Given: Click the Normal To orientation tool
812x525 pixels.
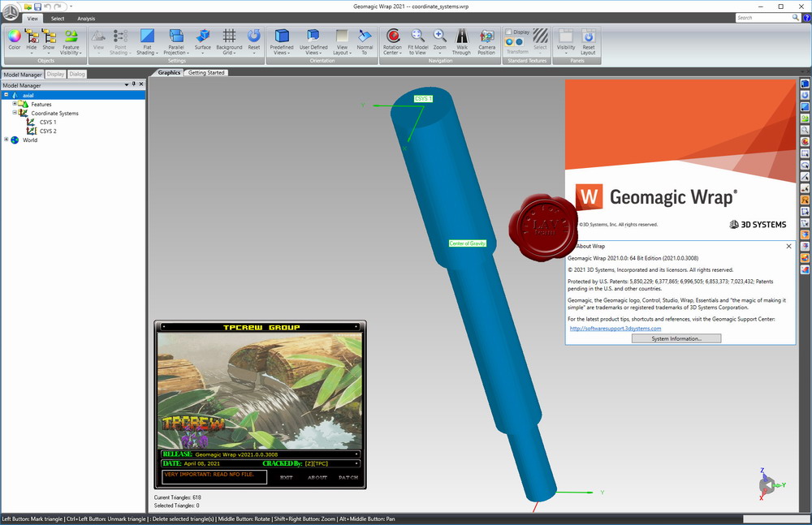Looking at the screenshot, I should (x=365, y=41).
